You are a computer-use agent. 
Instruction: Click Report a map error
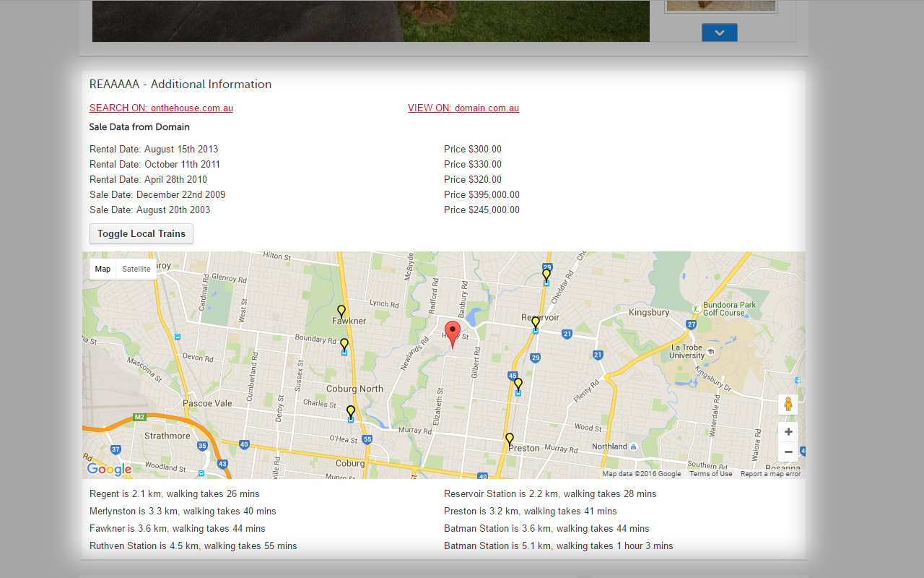click(770, 474)
